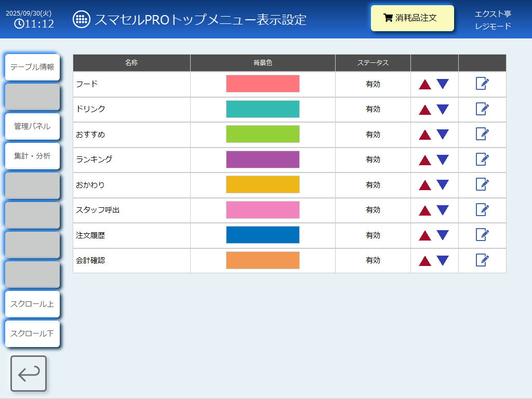Click the 消耗品注文 button
Image resolution: width=532 pixels, height=399 pixels.
(x=413, y=18)
